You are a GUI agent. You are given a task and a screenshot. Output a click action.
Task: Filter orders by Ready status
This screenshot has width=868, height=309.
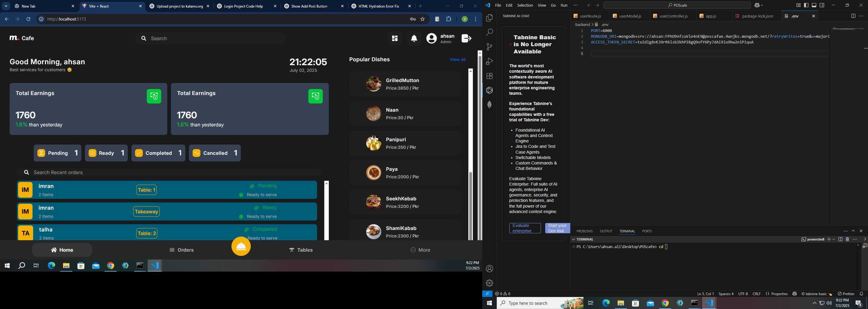pyautogui.click(x=106, y=153)
